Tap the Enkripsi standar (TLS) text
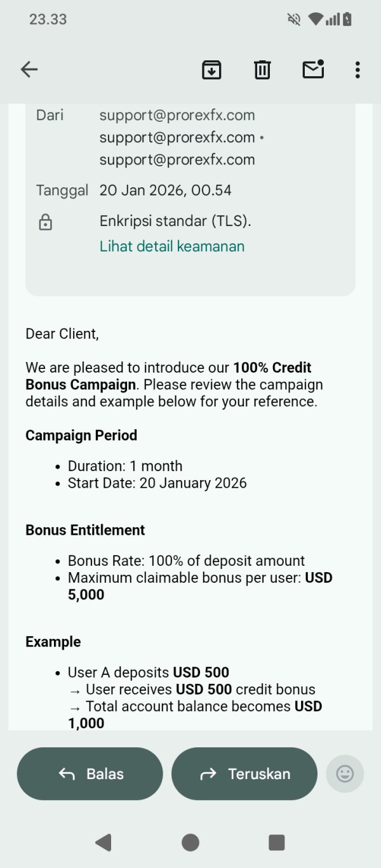This screenshot has width=381, height=868. tap(175, 221)
